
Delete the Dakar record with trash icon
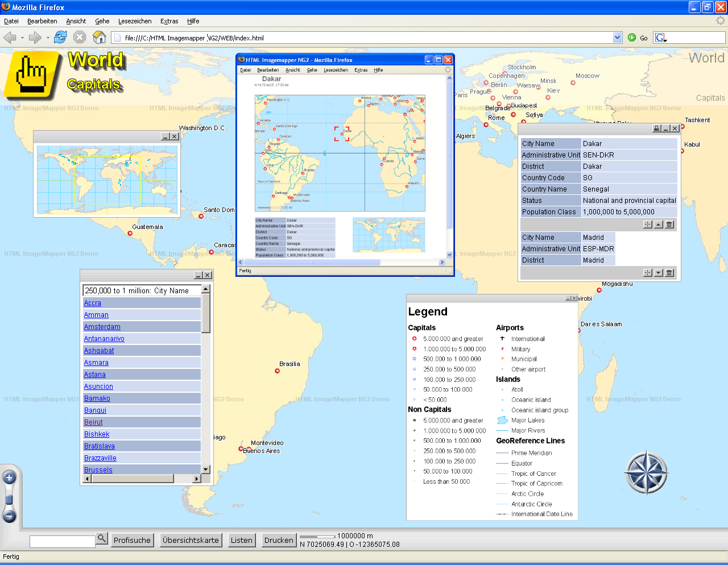pyautogui.click(x=669, y=225)
